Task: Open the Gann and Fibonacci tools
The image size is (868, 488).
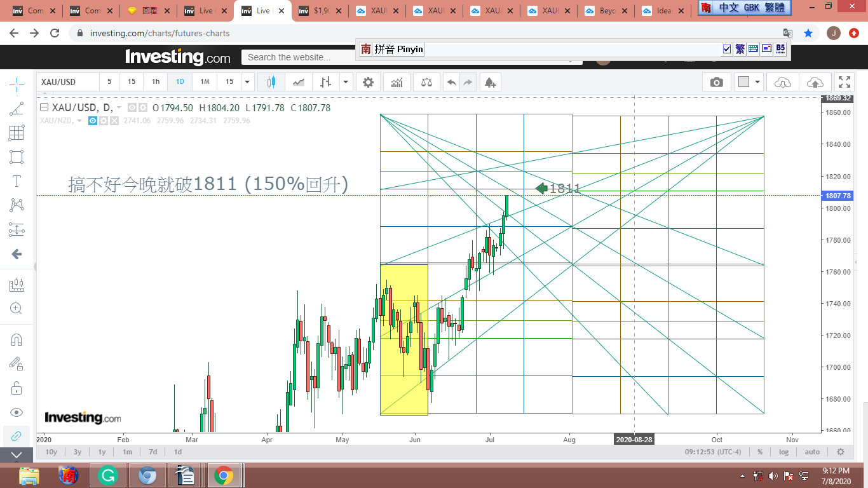Action: 17,133
